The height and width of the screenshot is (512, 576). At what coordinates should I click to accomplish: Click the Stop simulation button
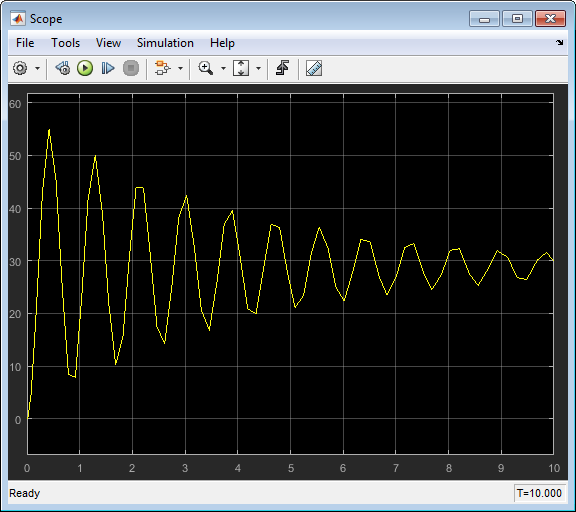pyautogui.click(x=131, y=68)
